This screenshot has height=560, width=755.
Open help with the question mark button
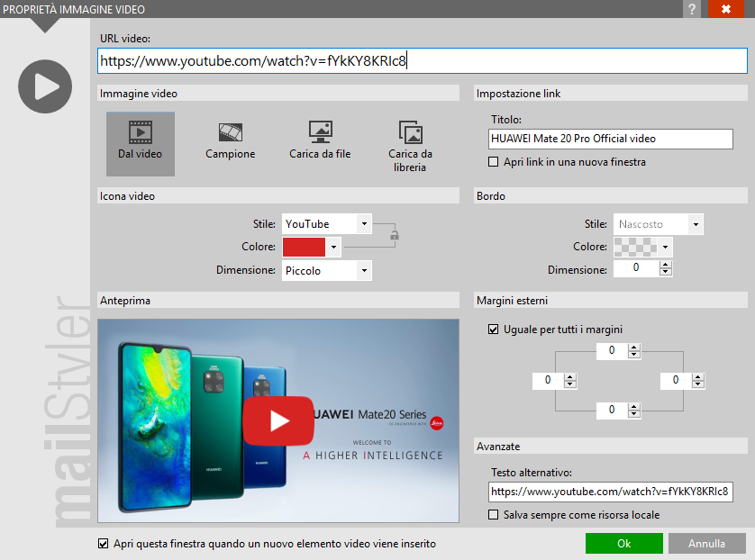click(x=692, y=9)
